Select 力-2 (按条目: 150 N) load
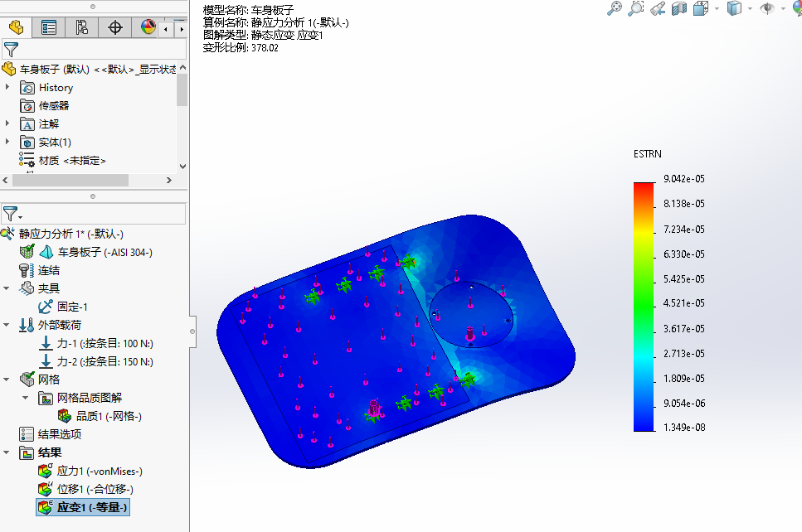The height and width of the screenshot is (532, 802). [x=96, y=362]
